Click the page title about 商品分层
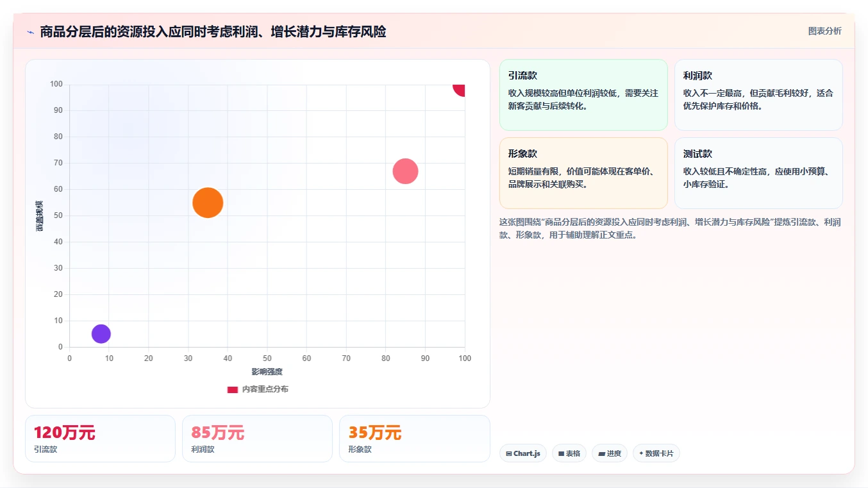The width and height of the screenshot is (868, 488). point(213,32)
